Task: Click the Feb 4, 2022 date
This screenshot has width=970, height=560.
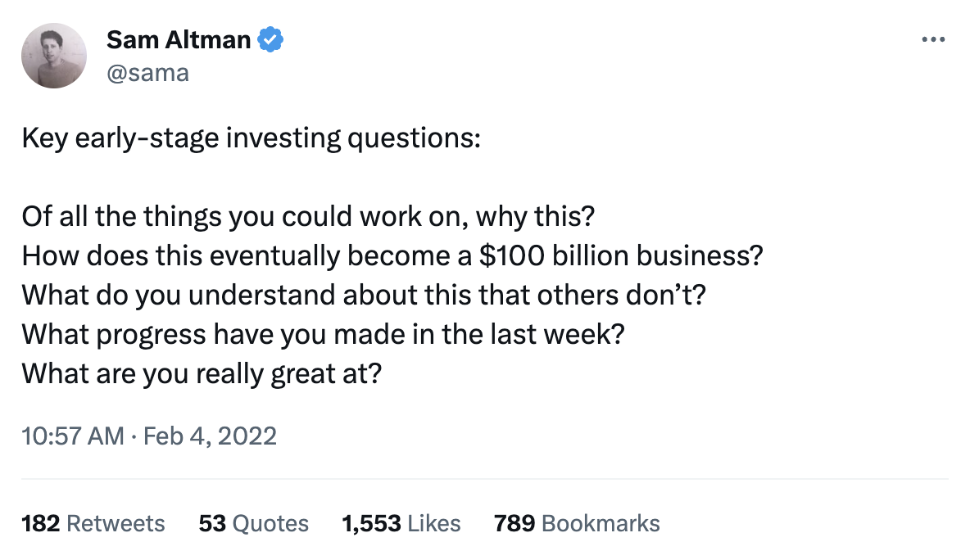Action: click(x=210, y=435)
